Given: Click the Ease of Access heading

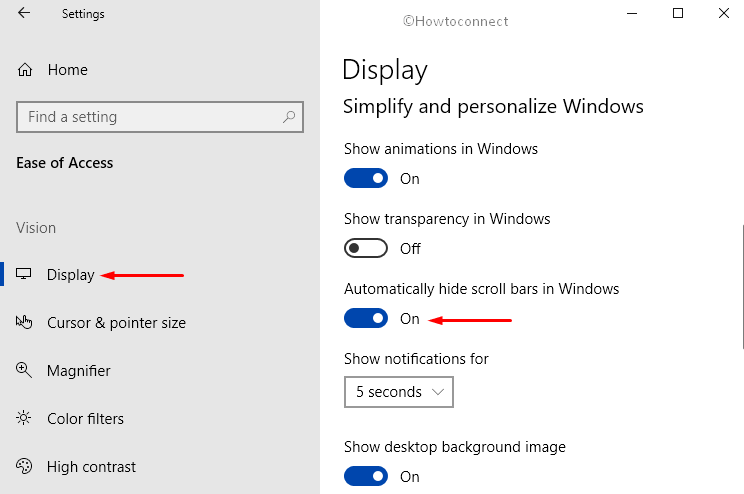Looking at the screenshot, I should click(x=65, y=163).
